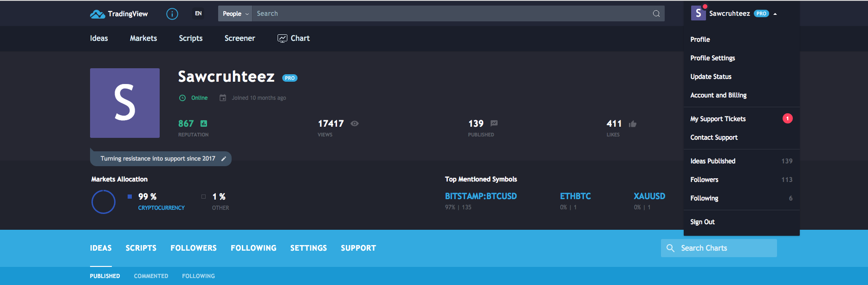Click the markets allocation donut chart
The image size is (868, 285).
[104, 202]
